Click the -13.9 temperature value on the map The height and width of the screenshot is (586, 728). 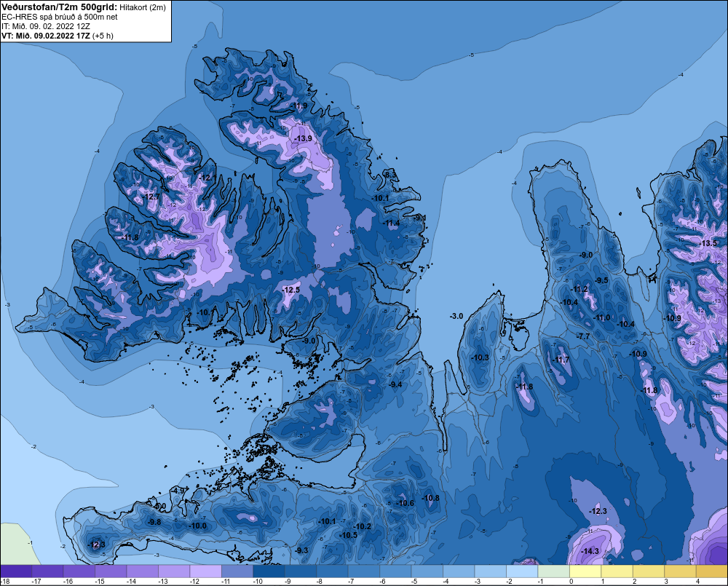pyautogui.click(x=304, y=138)
